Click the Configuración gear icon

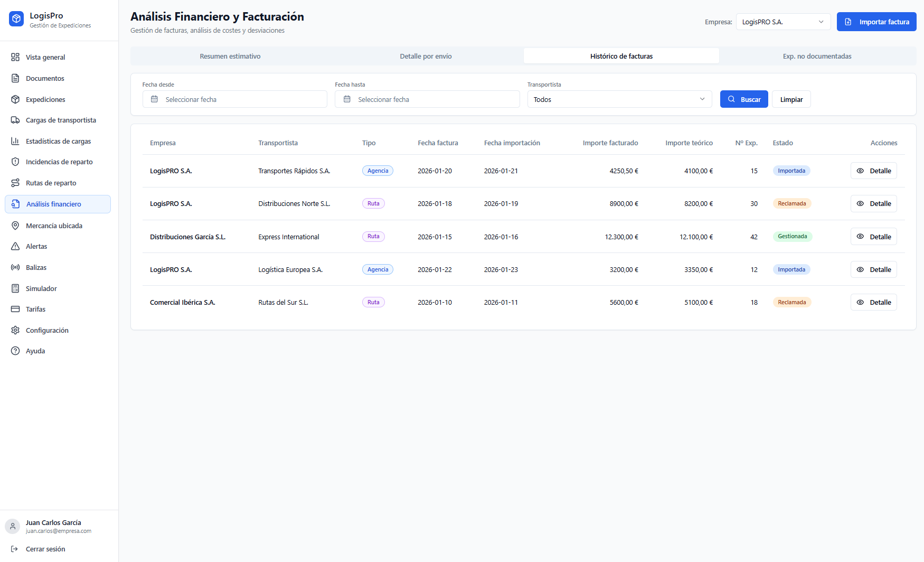15,330
